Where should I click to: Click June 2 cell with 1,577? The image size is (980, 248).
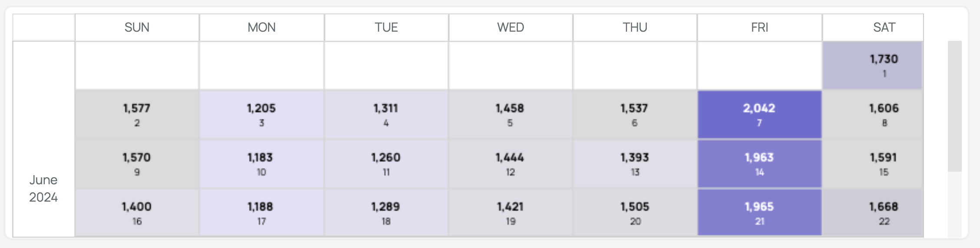click(x=137, y=114)
